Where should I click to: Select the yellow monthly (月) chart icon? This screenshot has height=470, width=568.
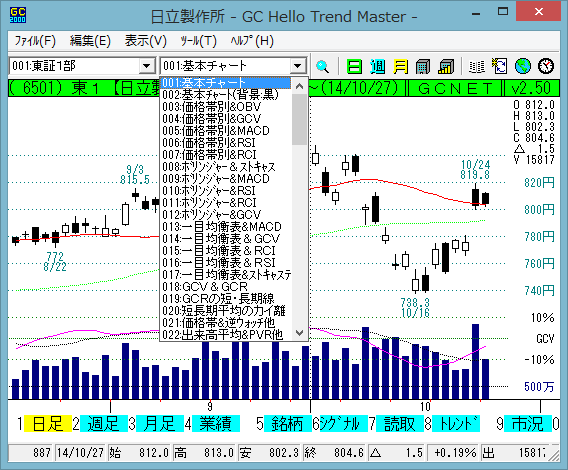pos(400,66)
